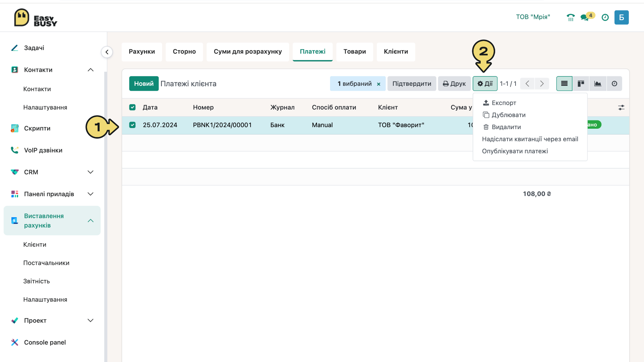Sort by Спосіб оплати column header

coord(334,107)
